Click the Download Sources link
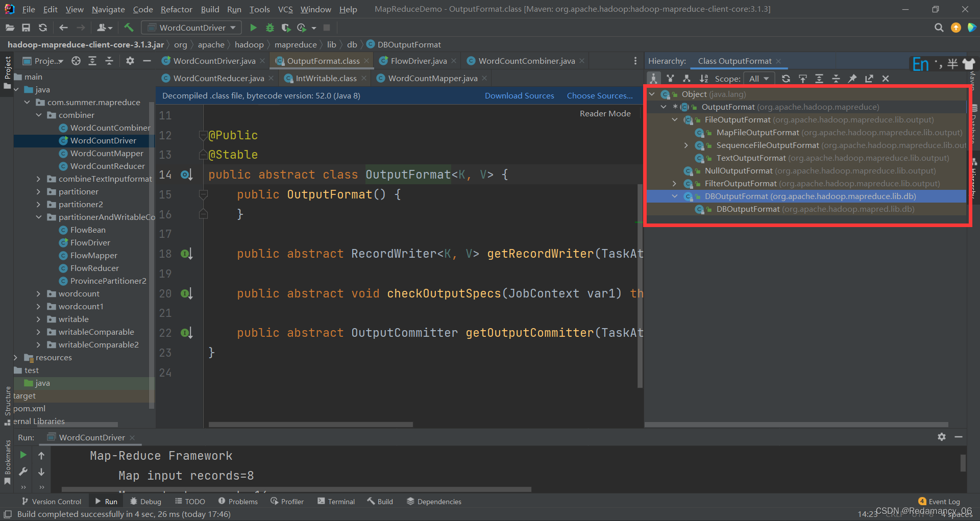 519,95
